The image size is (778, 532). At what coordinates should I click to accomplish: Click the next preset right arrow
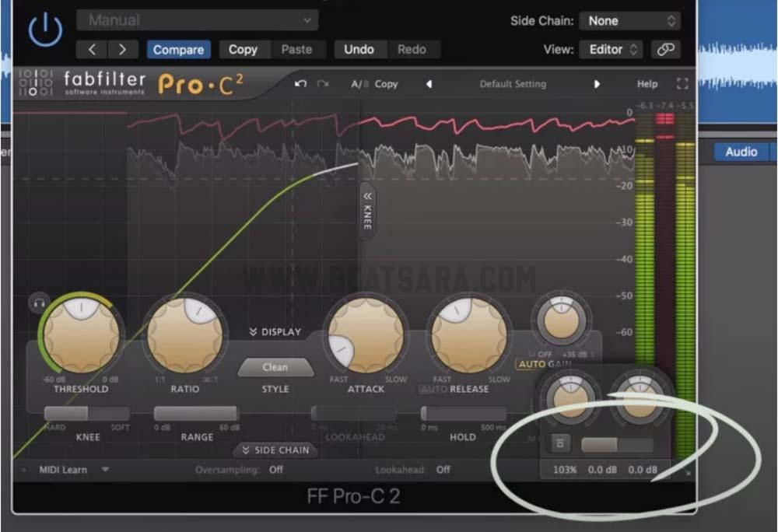(122, 49)
